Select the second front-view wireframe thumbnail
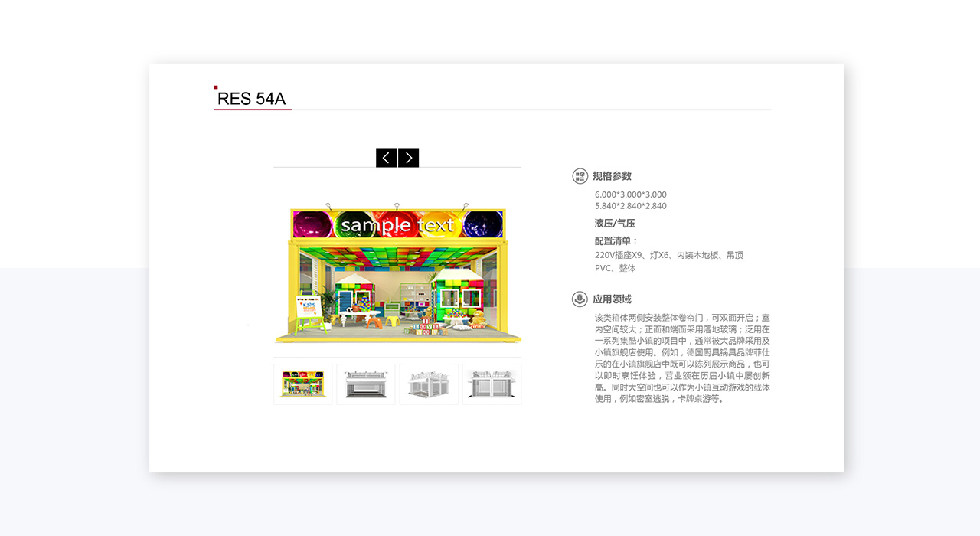Image resolution: width=980 pixels, height=536 pixels. 366,384
